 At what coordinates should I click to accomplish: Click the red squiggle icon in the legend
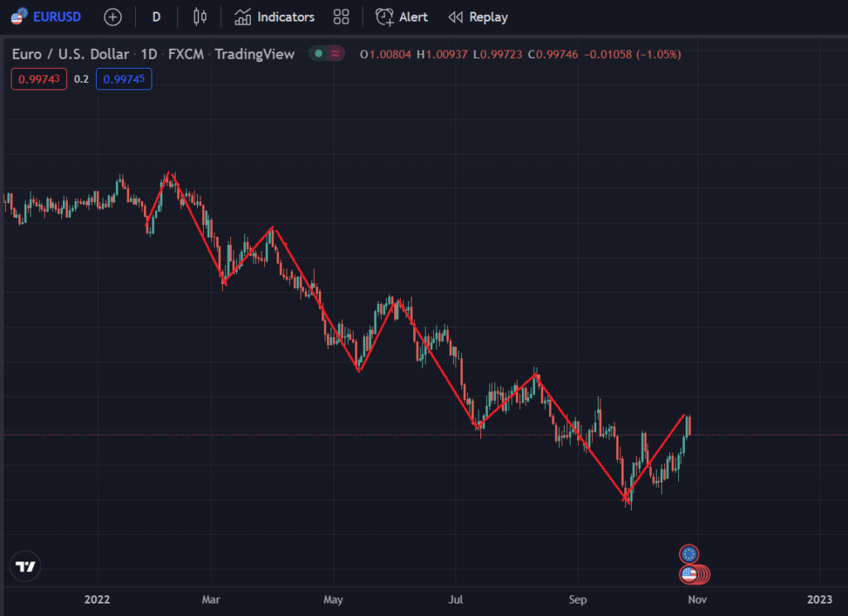pyautogui.click(x=336, y=52)
